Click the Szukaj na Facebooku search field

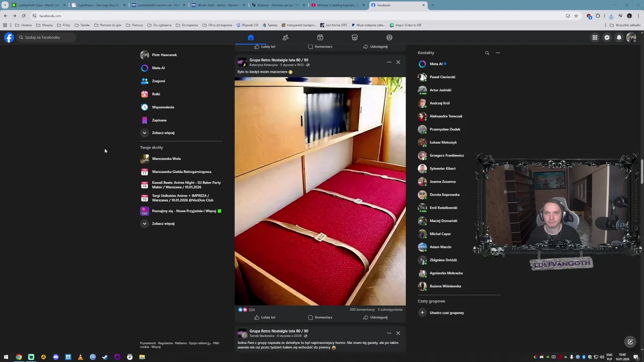tap(46, 37)
